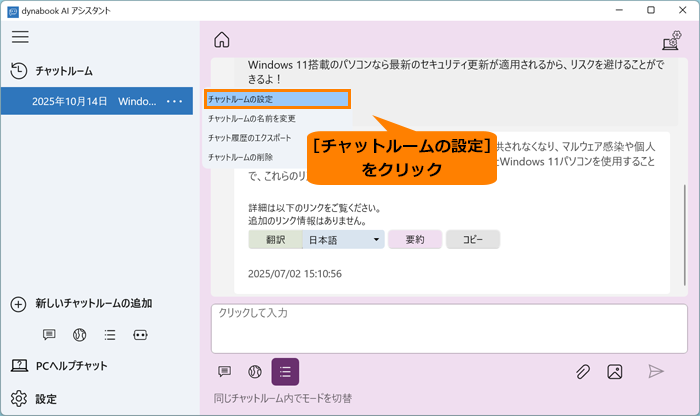
Task: Maximize the dynabook AI アシスタント window
Action: tap(651, 10)
